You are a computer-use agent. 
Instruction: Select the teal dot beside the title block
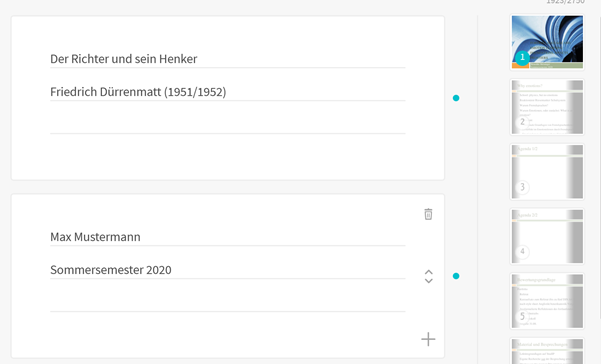(456, 98)
